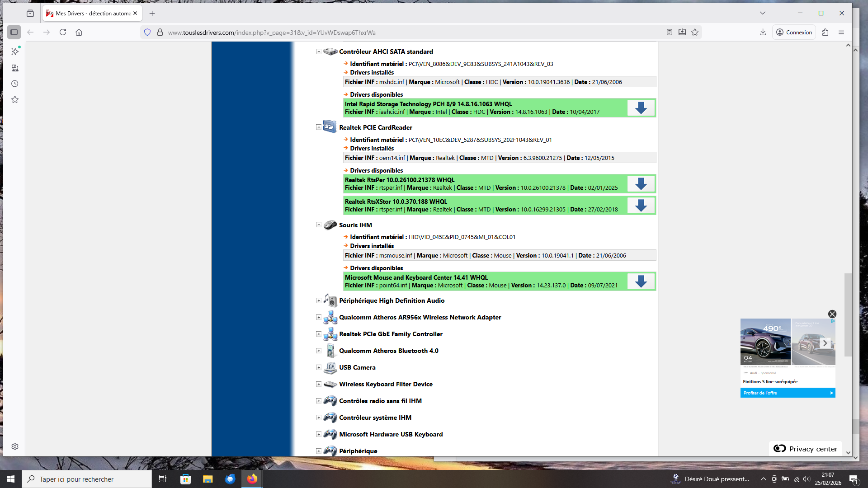
Task: Open the Privacy center button
Action: coord(806,449)
